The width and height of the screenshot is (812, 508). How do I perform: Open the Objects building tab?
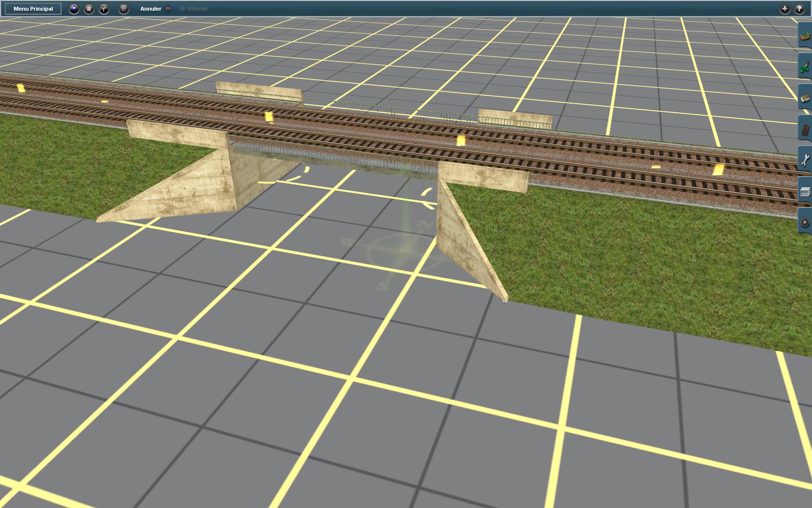coord(805,97)
